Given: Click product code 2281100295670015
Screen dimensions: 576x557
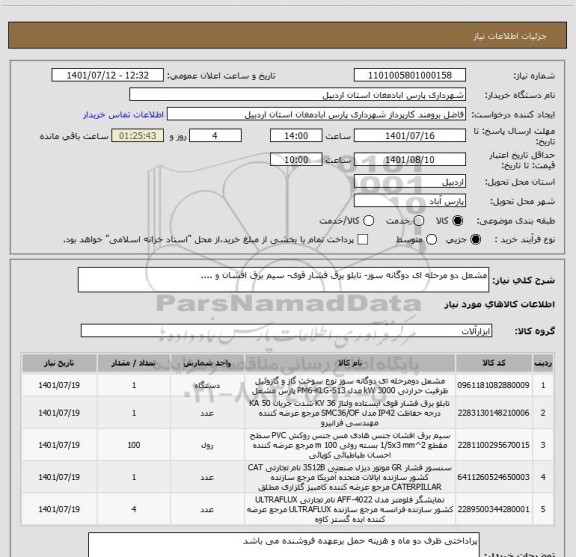Looking at the screenshot, I should [x=493, y=445].
